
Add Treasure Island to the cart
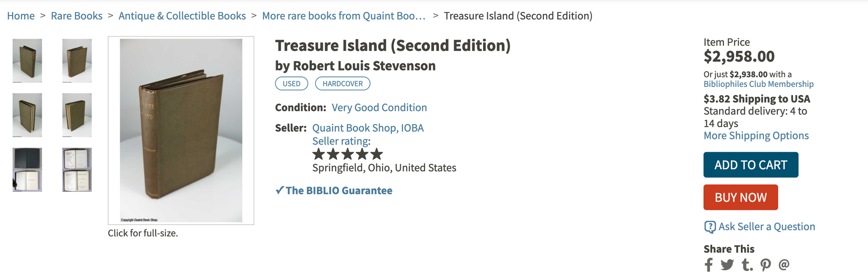(x=751, y=165)
